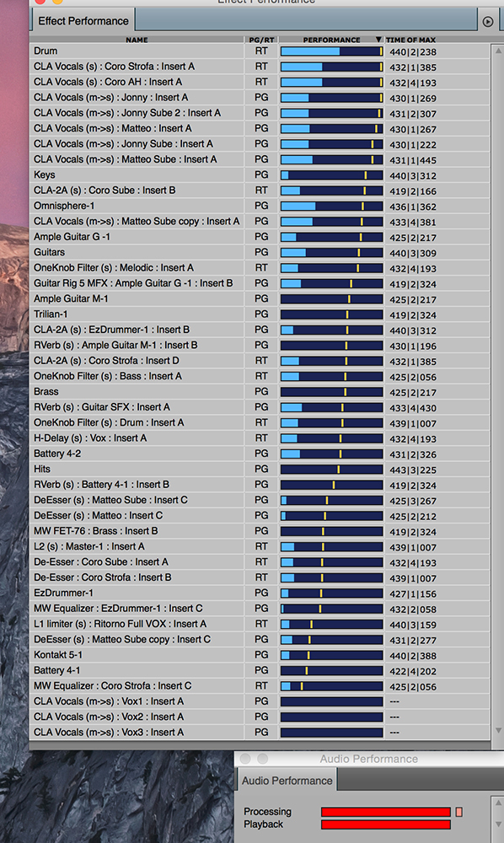Select CLA Vocals (m->s) : Vox1 : Insert A

tap(109, 701)
